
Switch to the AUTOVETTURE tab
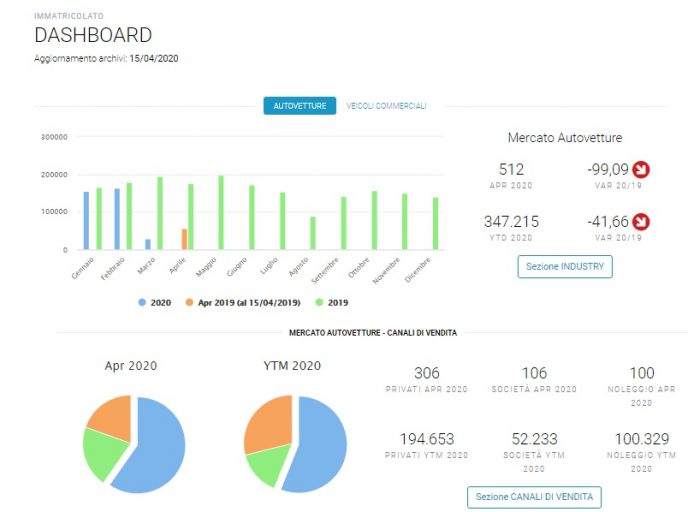(x=300, y=106)
